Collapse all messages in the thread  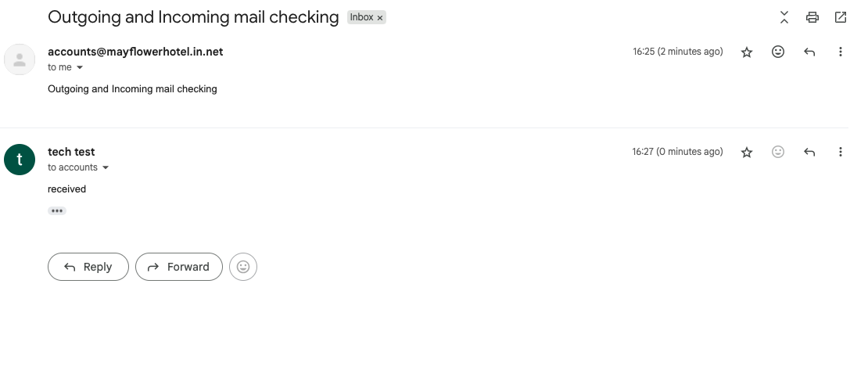click(x=784, y=17)
